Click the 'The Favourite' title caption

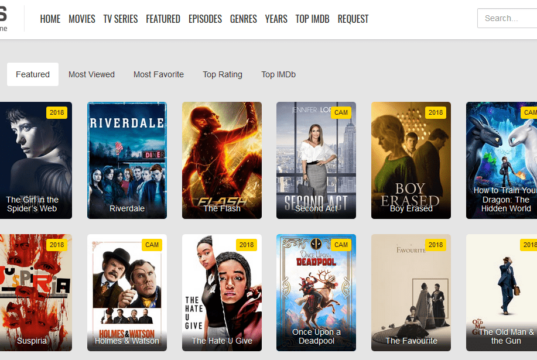tap(411, 340)
